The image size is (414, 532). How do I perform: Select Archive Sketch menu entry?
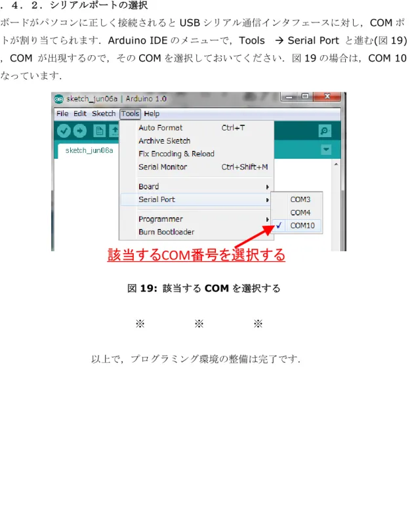coord(196,141)
